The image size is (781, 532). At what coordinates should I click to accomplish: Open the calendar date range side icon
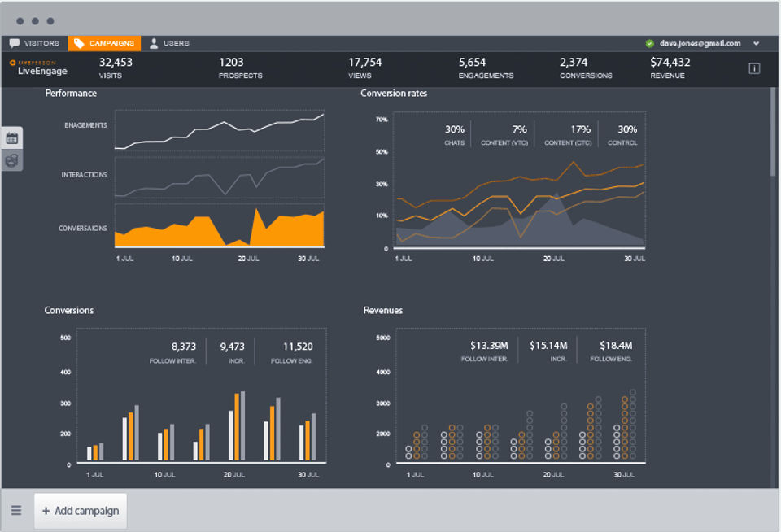coord(12,138)
